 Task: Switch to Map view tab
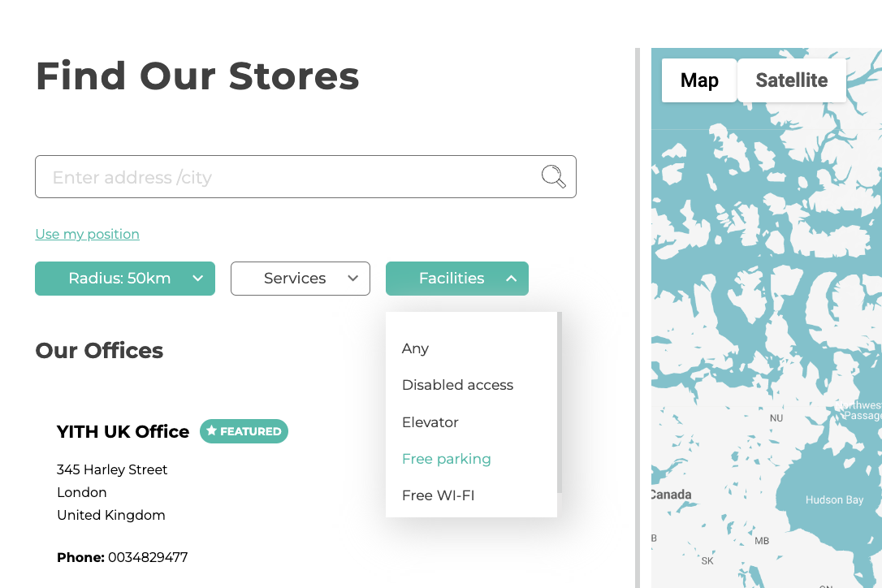(x=699, y=80)
